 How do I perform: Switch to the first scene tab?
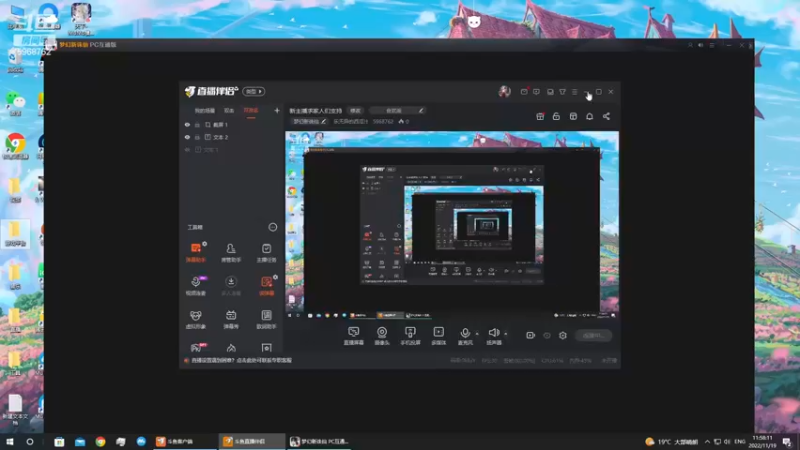pyautogui.click(x=205, y=111)
